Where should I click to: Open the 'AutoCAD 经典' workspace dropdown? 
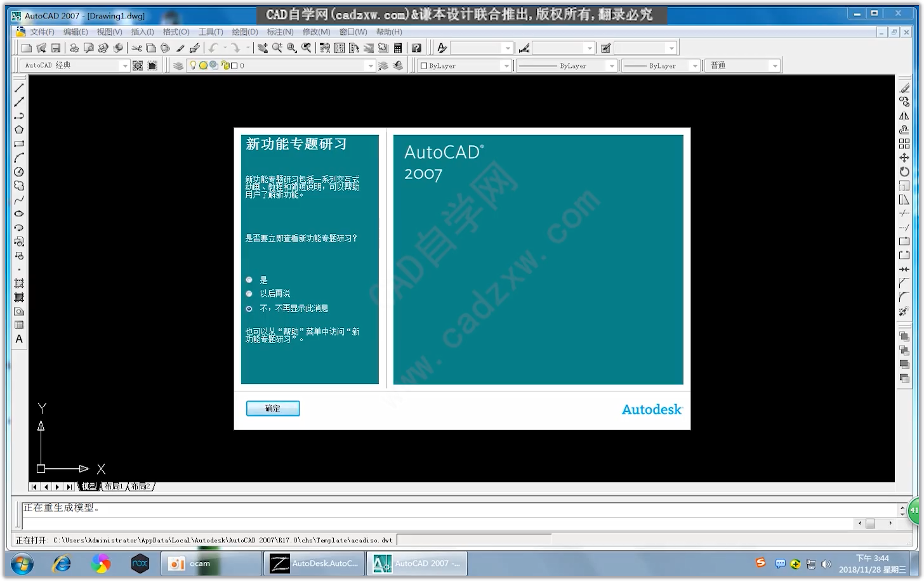(x=125, y=65)
